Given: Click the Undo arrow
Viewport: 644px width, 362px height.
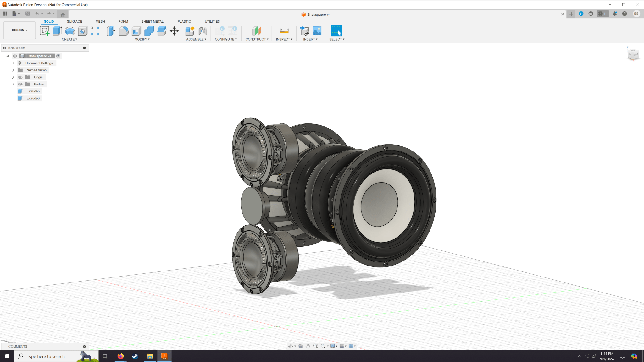Looking at the screenshot, I should (x=37, y=14).
